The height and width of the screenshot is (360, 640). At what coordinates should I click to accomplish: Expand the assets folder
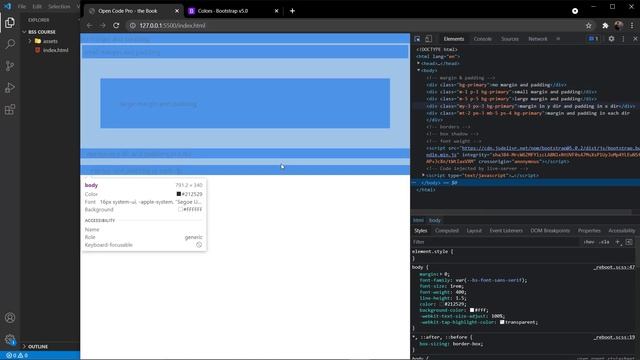pyautogui.click(x=30, y=41)
